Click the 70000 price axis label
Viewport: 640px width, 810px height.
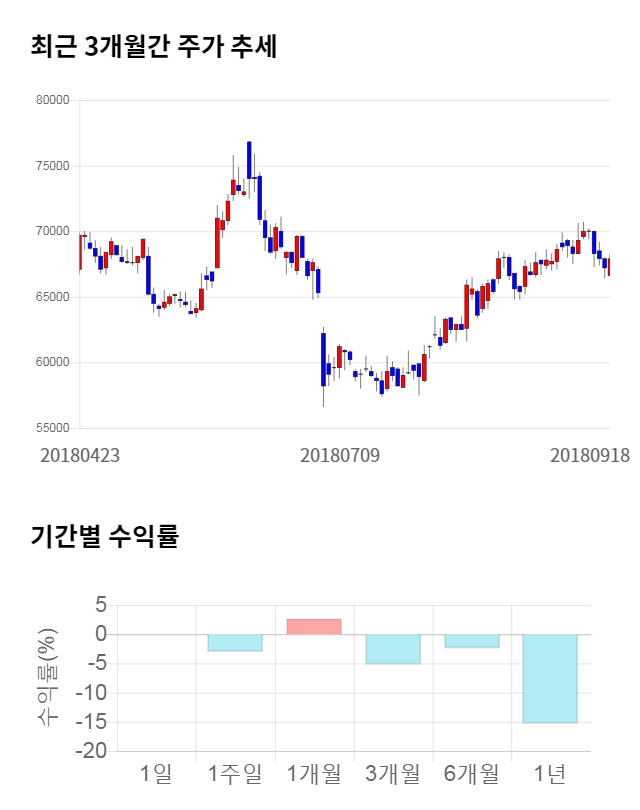tap(52, 231)
